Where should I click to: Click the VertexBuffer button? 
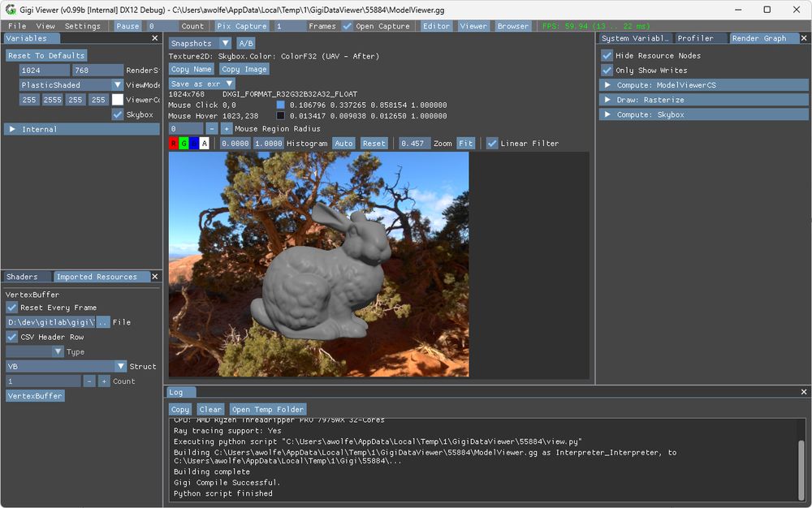click(35, 396)
